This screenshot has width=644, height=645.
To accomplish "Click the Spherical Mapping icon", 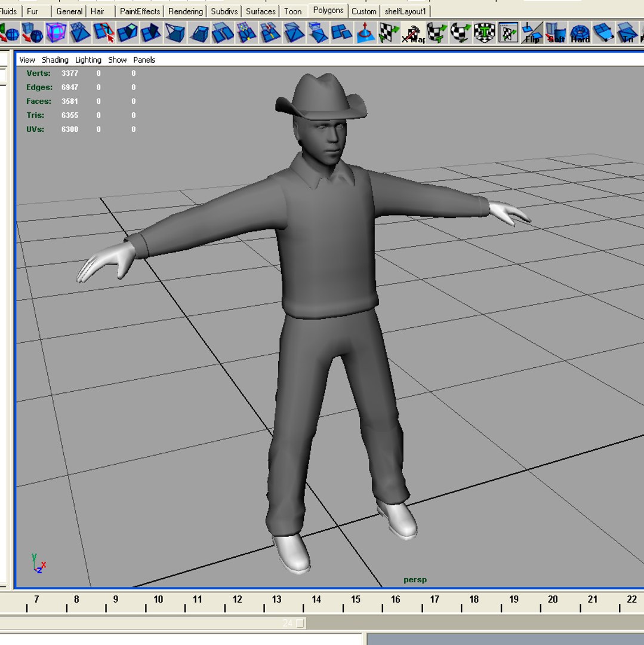I will coord(460,32).
